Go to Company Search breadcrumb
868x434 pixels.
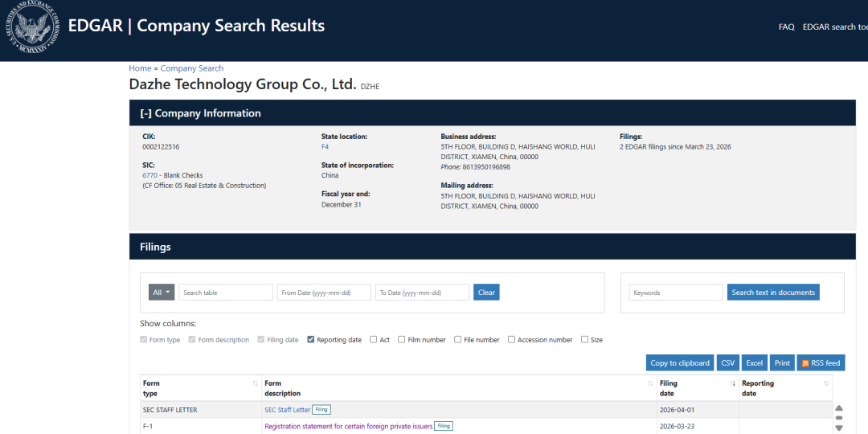click(x=192, y=68)
